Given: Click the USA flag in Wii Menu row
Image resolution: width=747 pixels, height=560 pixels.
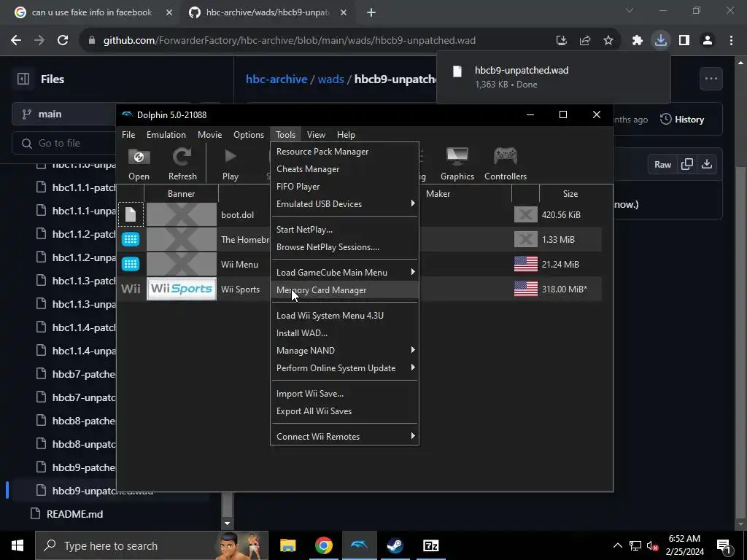Looking at the screenshot, I should 526,264.
